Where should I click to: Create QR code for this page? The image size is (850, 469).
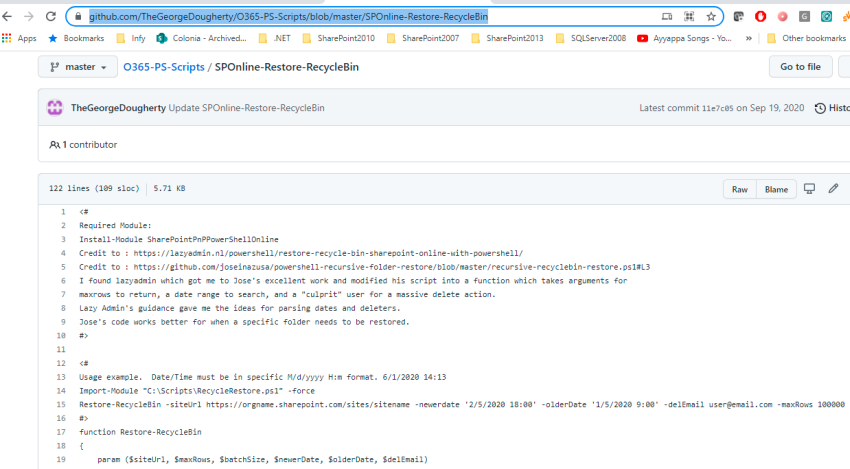pyautogui.click(x=689, y=17)
